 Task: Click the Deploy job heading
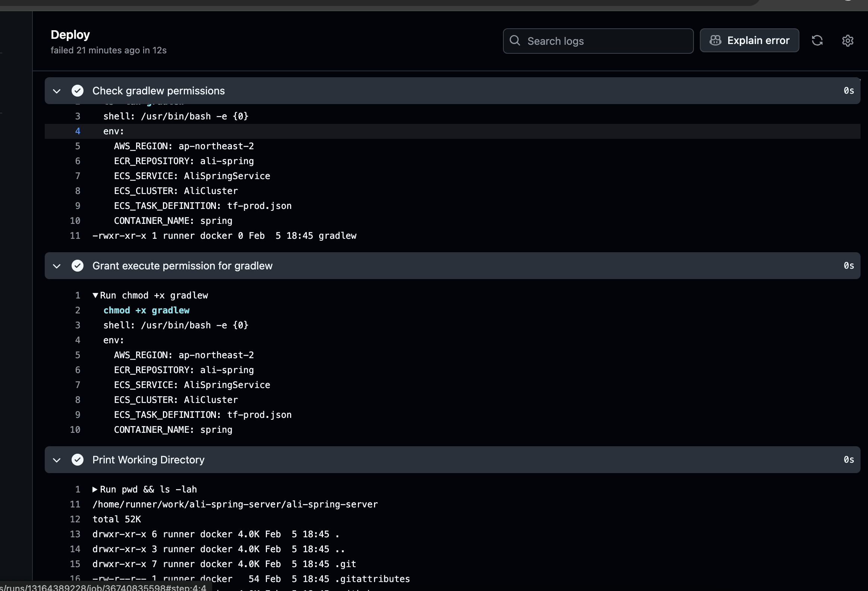pos(70,34)
